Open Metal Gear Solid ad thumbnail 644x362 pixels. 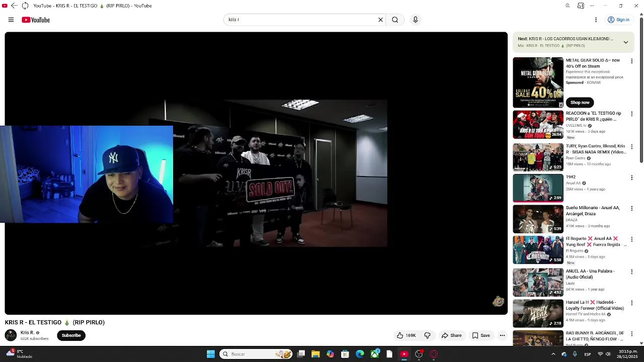(538, 82)
